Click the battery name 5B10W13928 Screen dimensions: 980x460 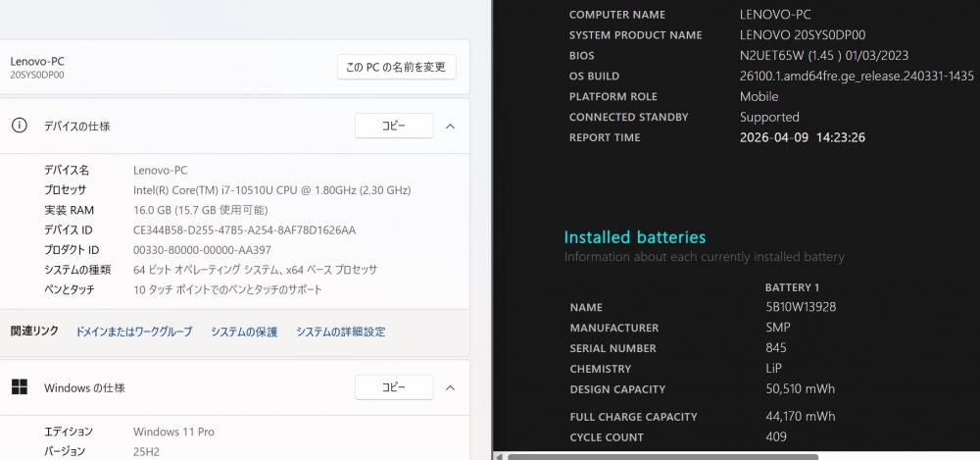(800, 307)
